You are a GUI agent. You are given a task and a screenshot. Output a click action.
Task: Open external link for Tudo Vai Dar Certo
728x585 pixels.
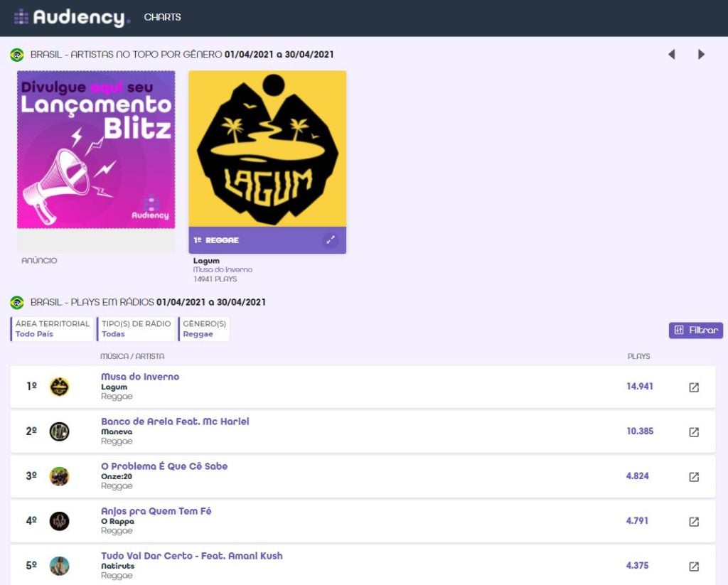pos(694,567)
